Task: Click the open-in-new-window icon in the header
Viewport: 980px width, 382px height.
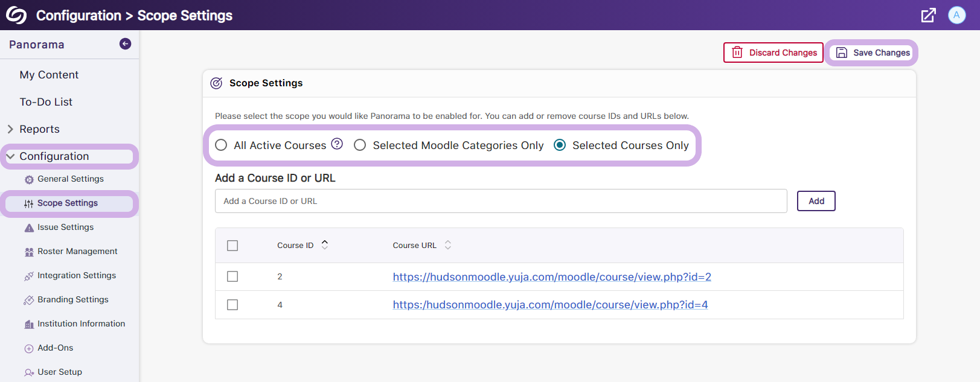Action: pyautogui.click(x=928, y=15)
